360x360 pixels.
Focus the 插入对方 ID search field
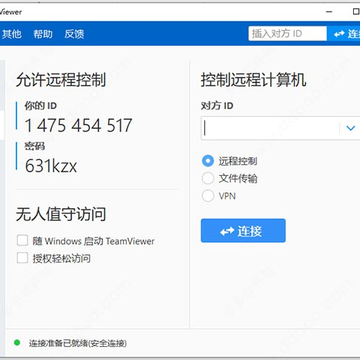coord(287,34)
